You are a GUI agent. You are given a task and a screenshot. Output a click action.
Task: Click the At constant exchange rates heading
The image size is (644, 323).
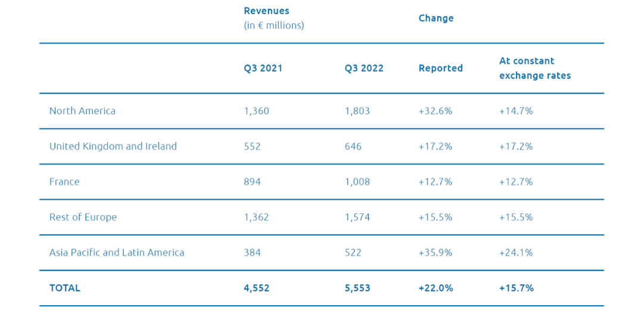click(534, 68)
